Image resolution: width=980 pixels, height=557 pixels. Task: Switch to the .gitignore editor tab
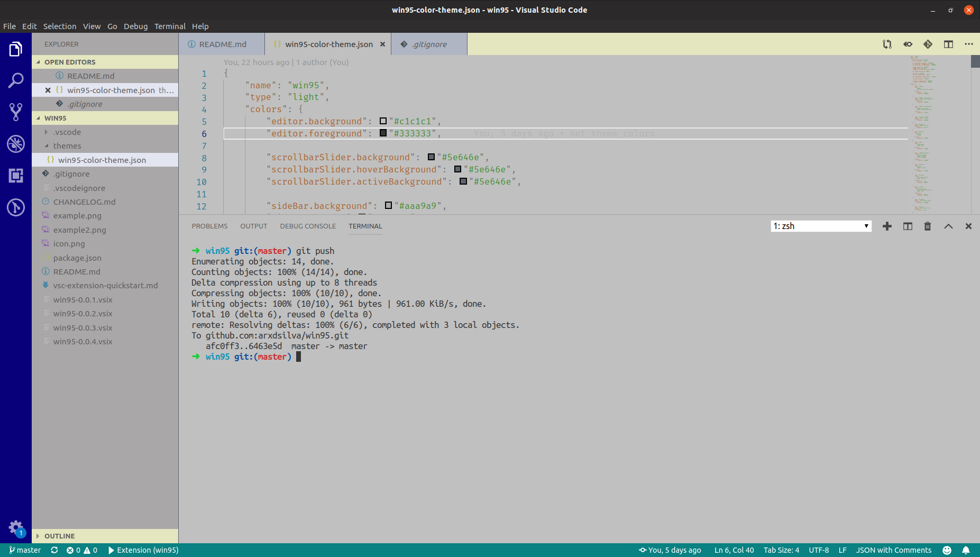click(429, 44)
